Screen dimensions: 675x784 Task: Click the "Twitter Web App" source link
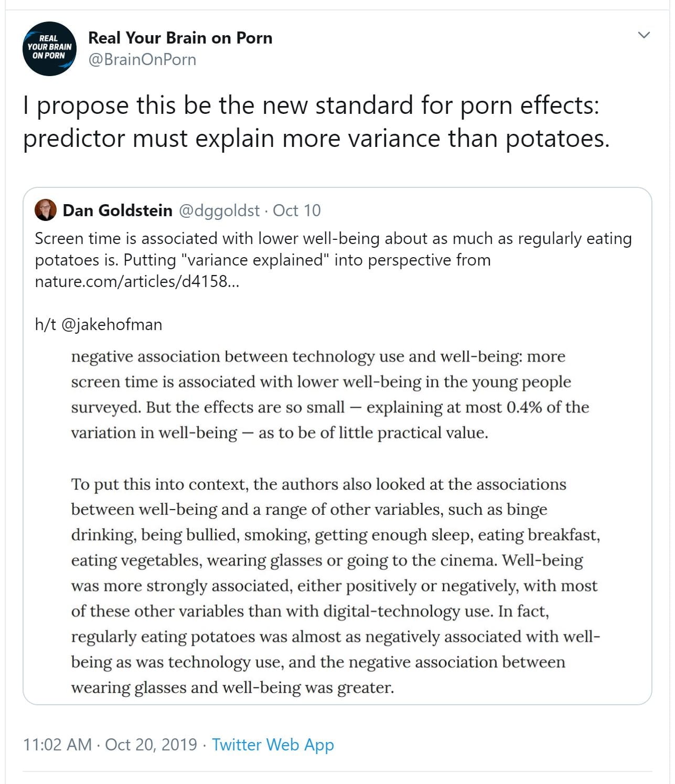point(273,745)
